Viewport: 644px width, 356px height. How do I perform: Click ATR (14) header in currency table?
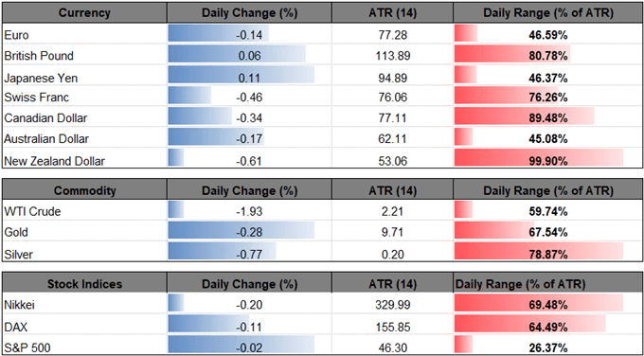[391, 12]
